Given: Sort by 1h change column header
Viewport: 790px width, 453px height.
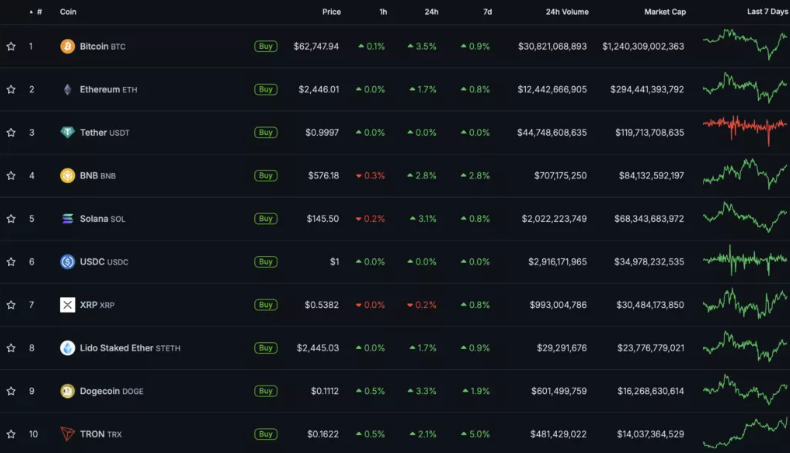Looking at the screenshot, I should point(383,12).
